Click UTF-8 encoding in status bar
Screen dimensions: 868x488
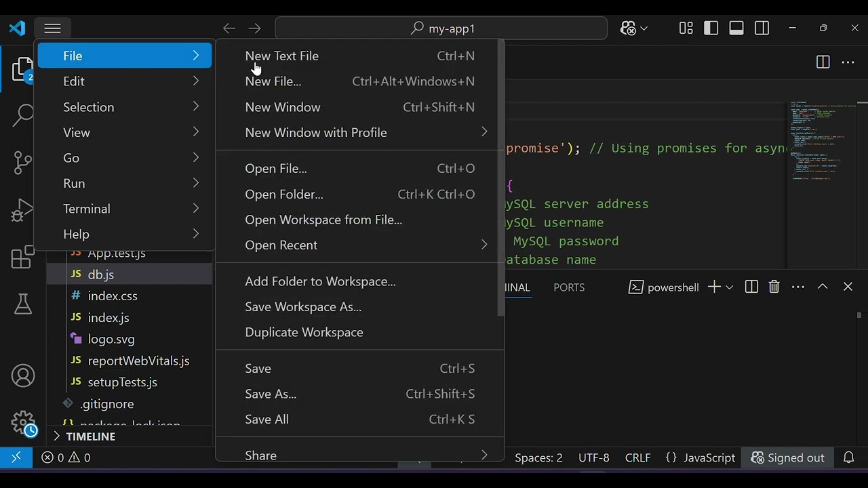[593, 457]
